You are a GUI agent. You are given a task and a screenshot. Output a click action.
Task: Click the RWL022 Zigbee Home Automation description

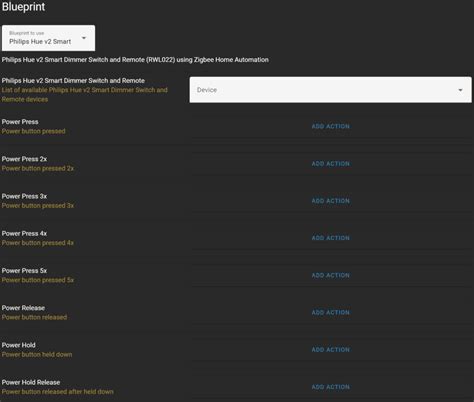click(135, 60)
